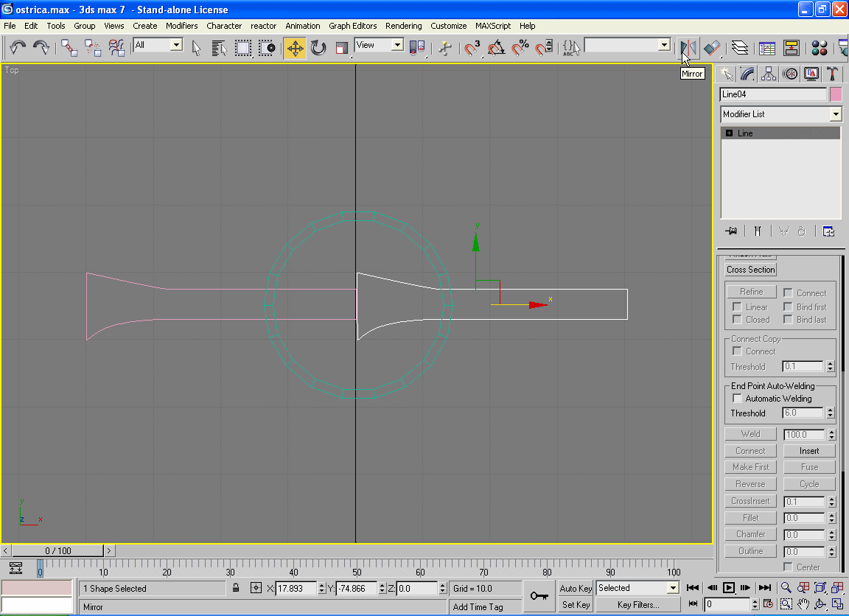Click the Cross Section button

(x=751, y=270)
